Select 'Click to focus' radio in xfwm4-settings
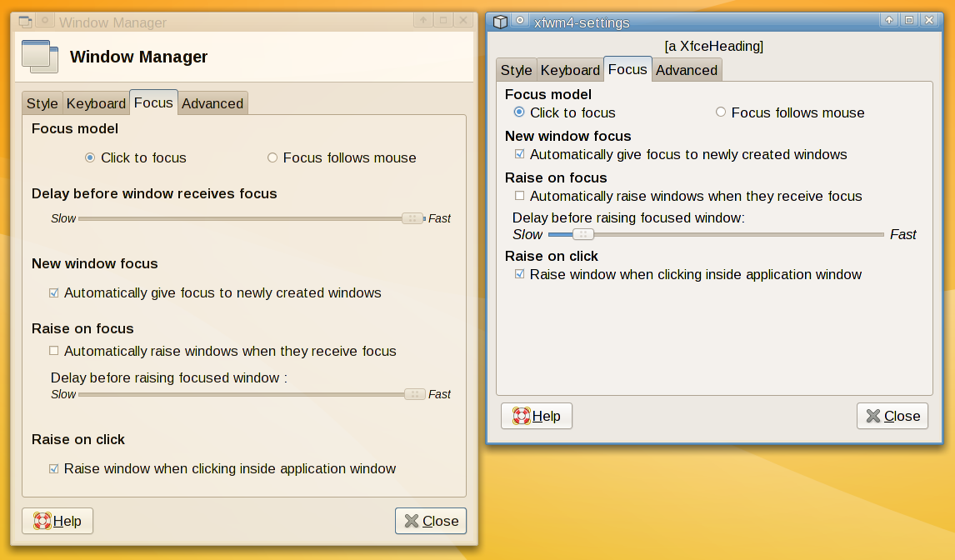 (x=519, y=112)
